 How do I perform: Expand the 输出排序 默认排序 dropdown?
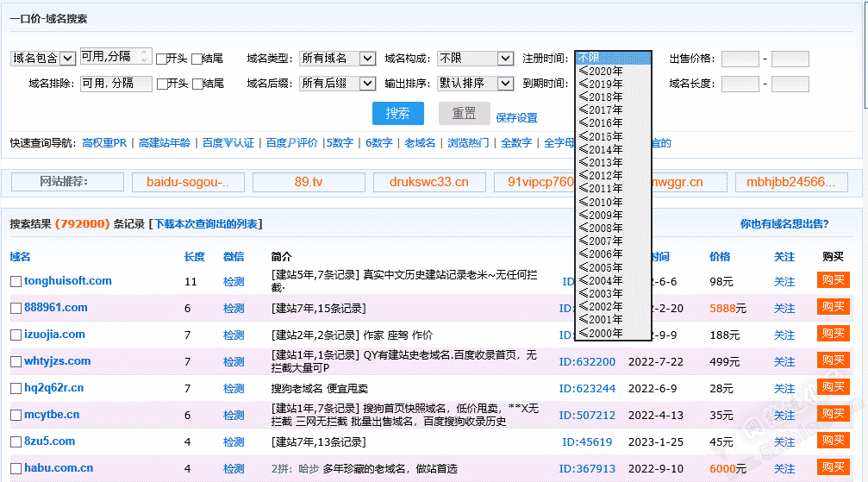click(475, 84)
